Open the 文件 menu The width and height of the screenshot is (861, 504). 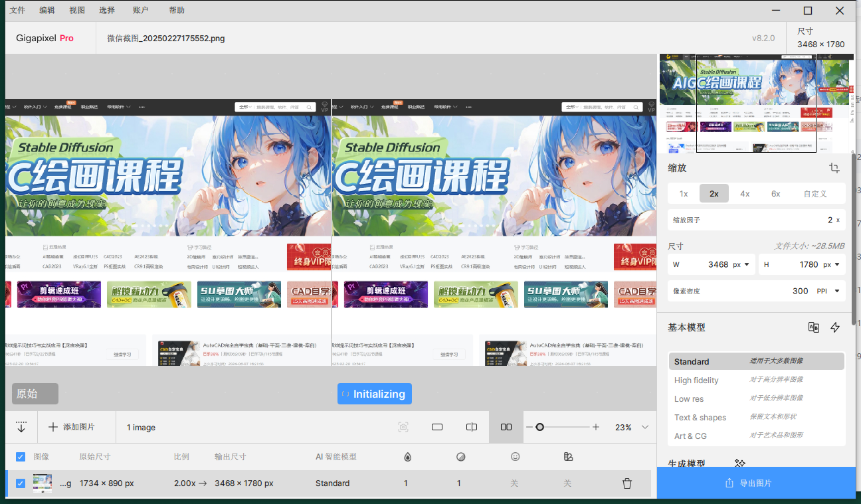click(17, 11)
